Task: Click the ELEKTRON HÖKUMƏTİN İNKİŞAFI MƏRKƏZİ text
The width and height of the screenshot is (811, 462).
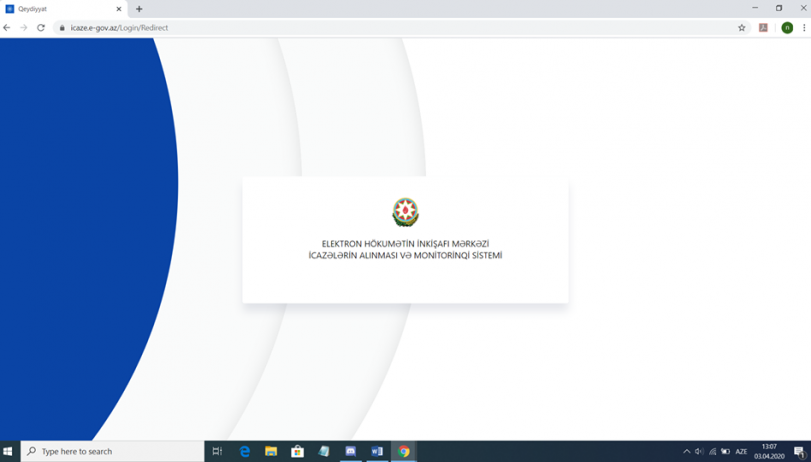Action: (406, 244)
